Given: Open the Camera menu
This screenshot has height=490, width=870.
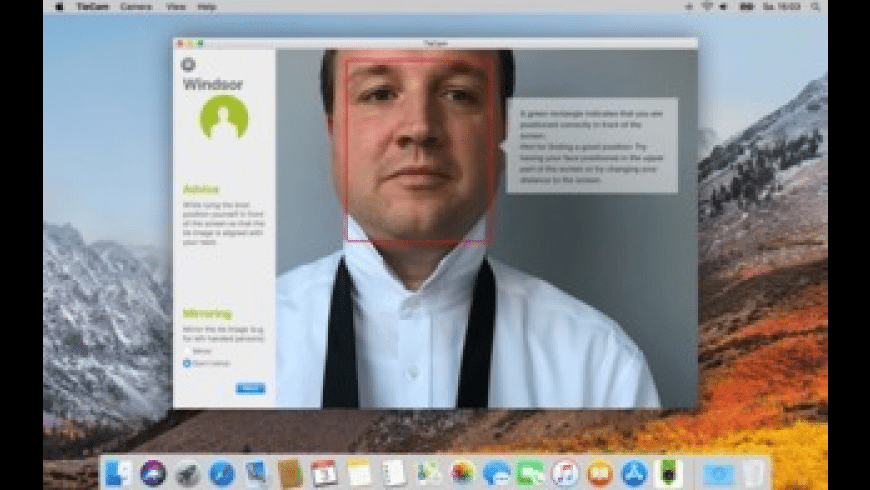Looking at the screenshot, I should pyautogui.click(x=136, y=7).
